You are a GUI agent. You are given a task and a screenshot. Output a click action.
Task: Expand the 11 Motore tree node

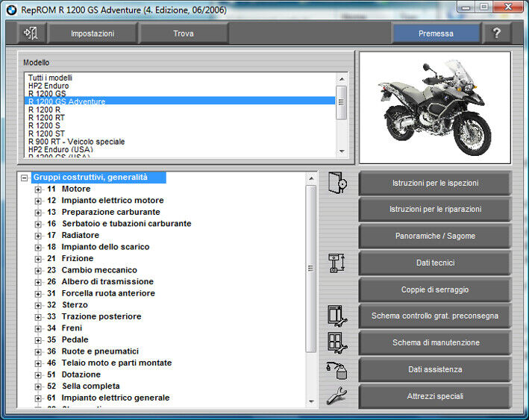[x=38, y=189]
